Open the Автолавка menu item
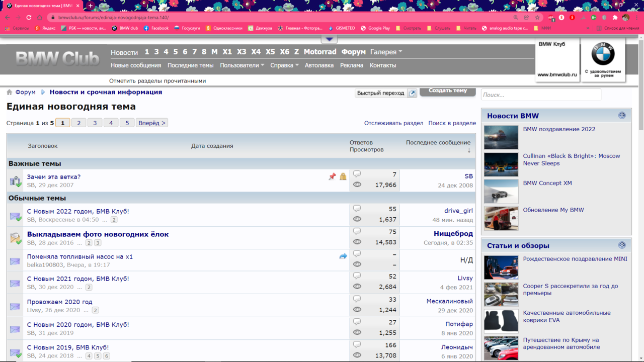644x362 pixels. pyautogui.click(x=319, y=65)
